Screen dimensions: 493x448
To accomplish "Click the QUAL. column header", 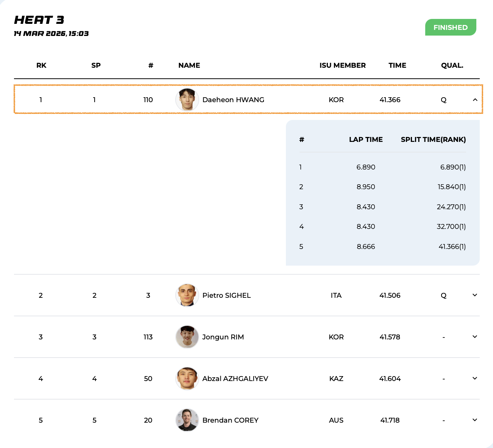I will click(x=452, y=65).
